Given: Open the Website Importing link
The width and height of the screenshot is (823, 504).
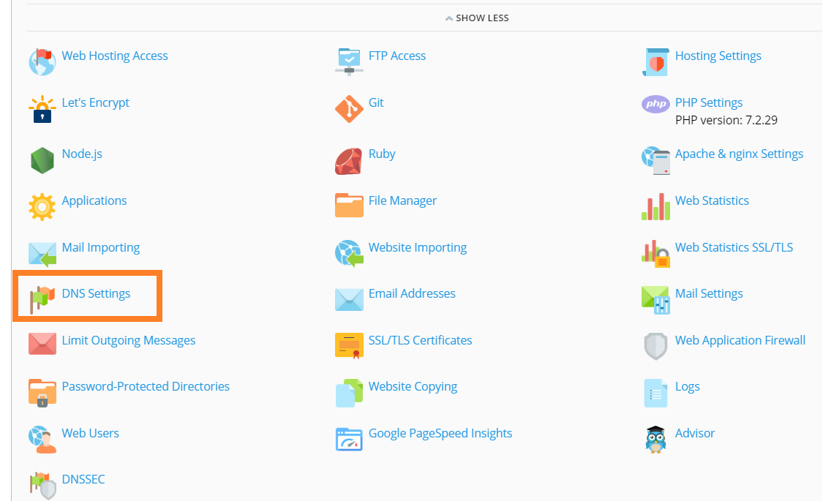Looking at the screenshot, I should [x=417, y=247].
